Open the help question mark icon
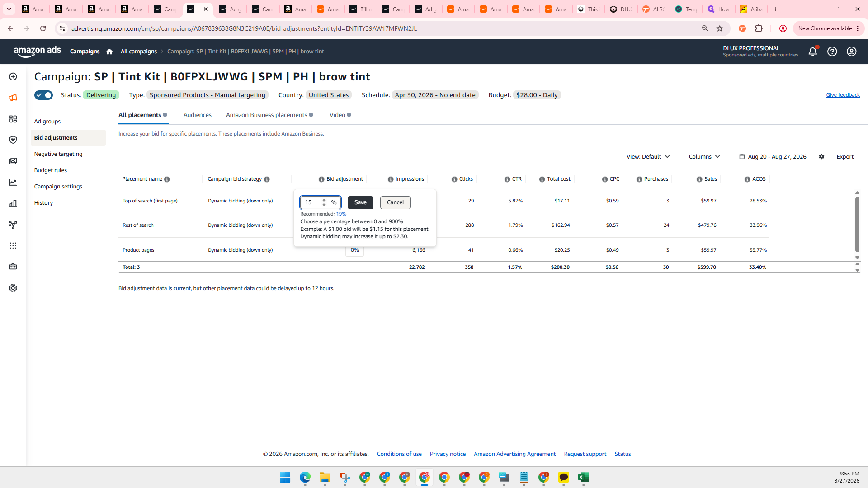The height and width of the screenshot is (488, 868). [832, 52]
